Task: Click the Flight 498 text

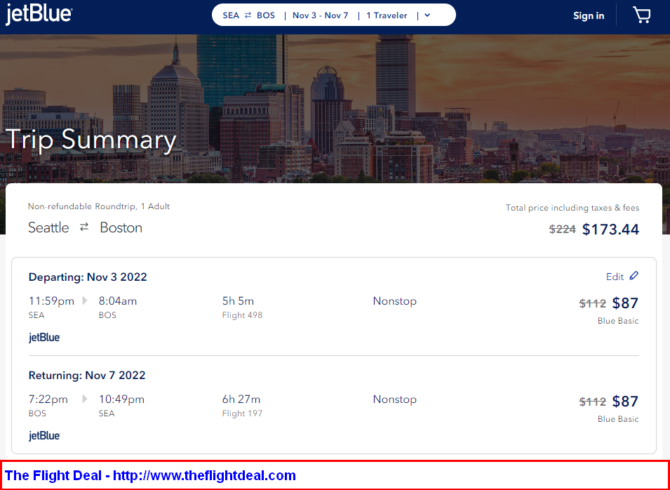Action: point(242,315)
